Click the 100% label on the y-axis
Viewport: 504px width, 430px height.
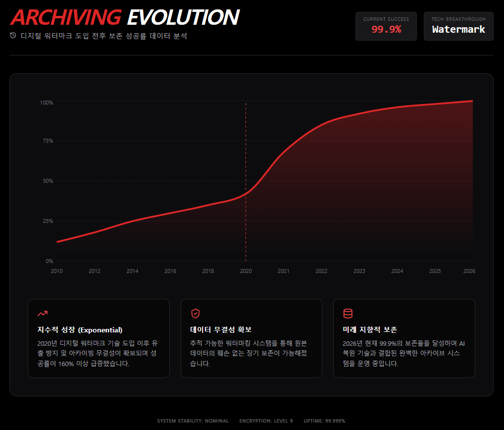click(x=47, y=103)
